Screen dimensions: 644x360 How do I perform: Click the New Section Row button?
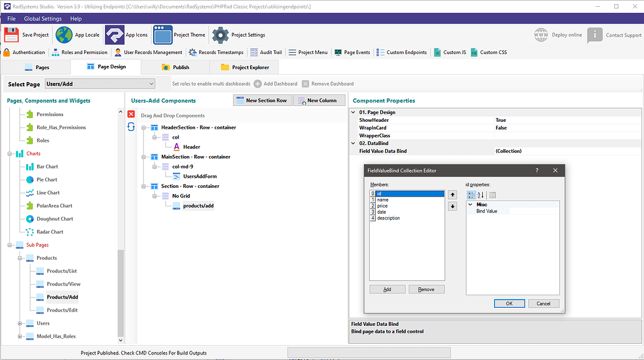pyautogui.click(x=261, y=100)
